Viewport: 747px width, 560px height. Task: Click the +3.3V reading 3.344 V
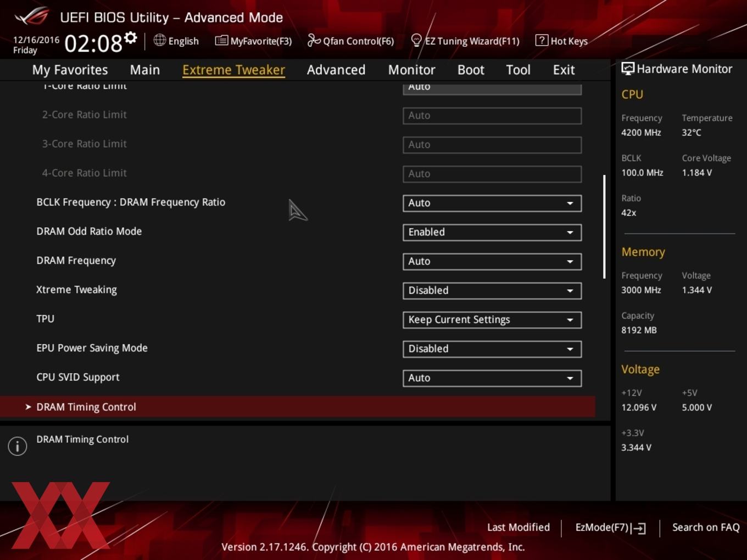636,447
